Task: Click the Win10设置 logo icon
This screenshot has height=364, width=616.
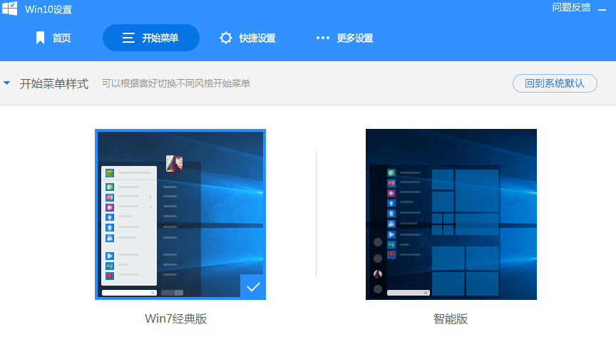Action: [10, 9]
